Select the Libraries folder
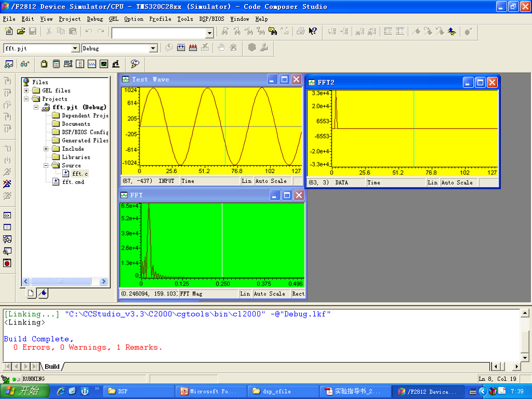Image resolution: width=532 pixels, height=399 pixels. click(76, 157)
